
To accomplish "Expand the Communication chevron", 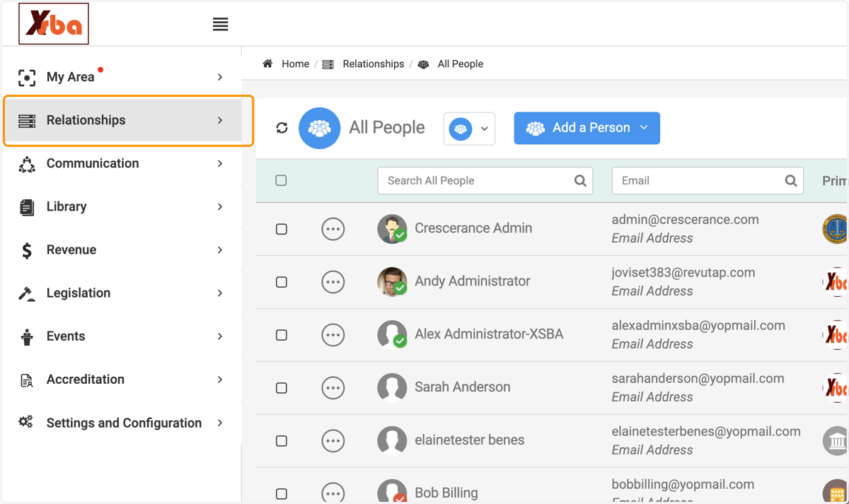I will click(220, 163).
